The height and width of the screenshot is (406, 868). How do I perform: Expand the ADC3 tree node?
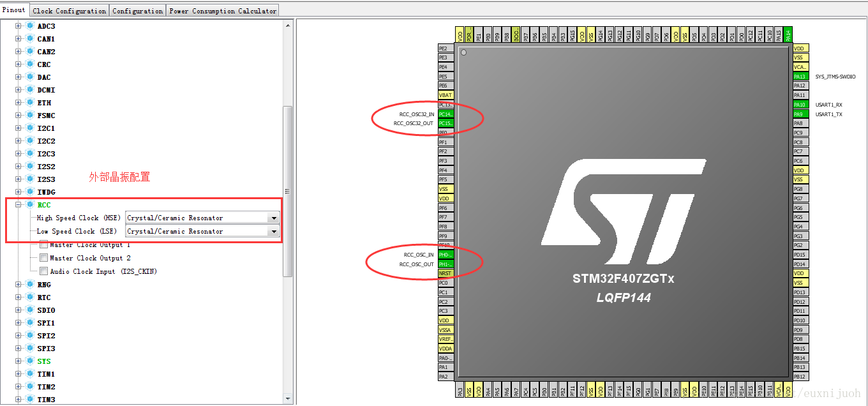(x=19, y=26)
